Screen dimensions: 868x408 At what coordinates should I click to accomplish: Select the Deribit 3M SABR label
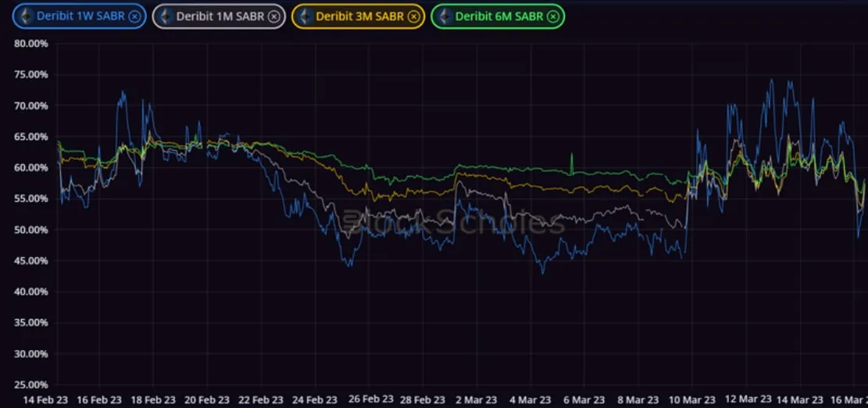tap(360, 16)
